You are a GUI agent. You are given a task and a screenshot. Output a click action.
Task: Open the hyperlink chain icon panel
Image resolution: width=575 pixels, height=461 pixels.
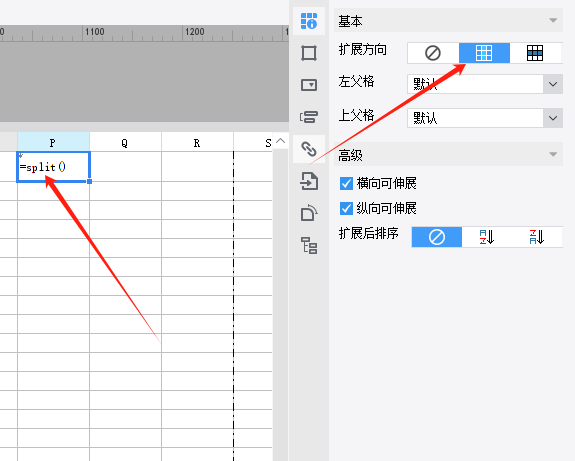309,149
